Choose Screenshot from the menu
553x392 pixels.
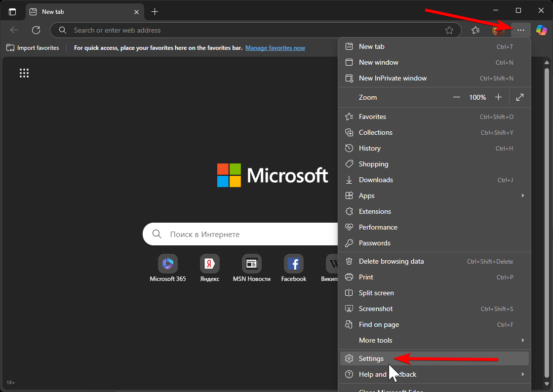[x=434, y=309]
